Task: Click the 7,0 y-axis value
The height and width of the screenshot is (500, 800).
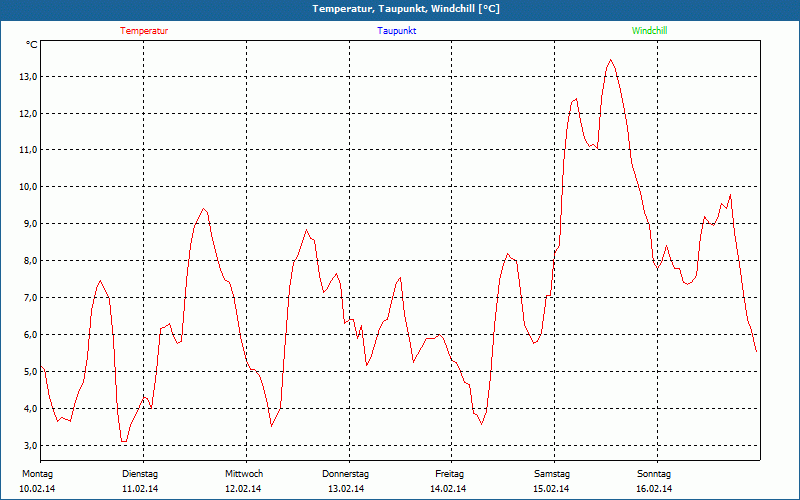Action: [x=29, y=297]
